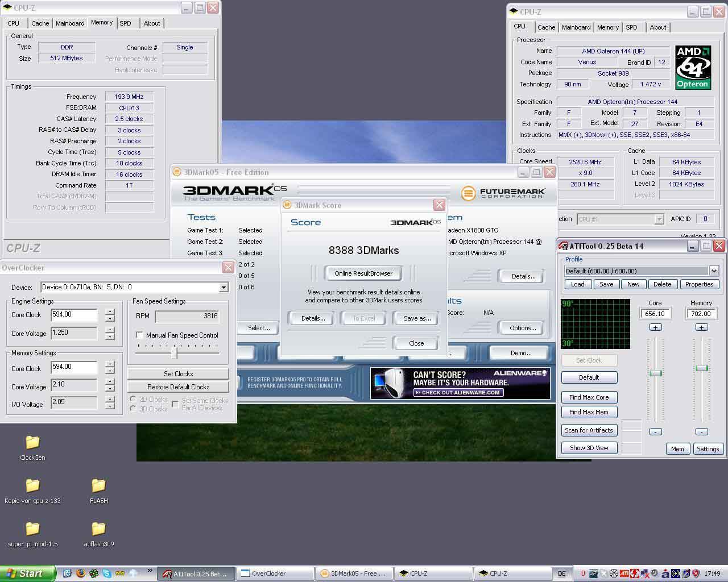This screenshot has height=582, width=728.
Task: Click Set Clocks in OverClocker
Action: coord(178,374)
